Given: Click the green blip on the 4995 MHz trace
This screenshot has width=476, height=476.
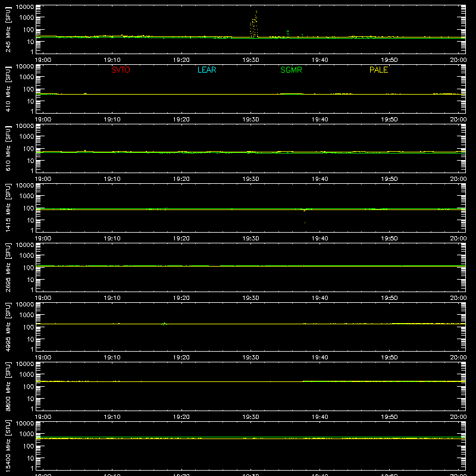Looking at the screenshot, I should 164,324.
